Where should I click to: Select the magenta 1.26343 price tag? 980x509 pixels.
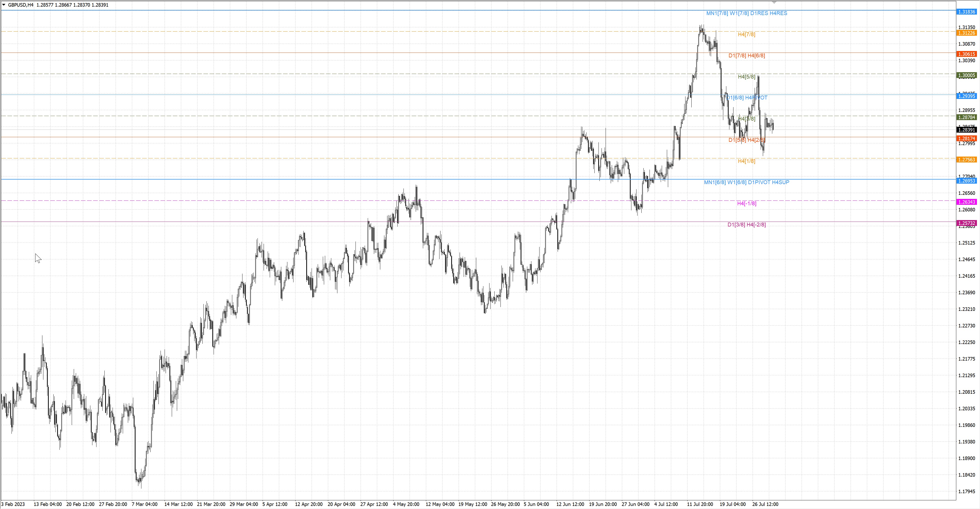pyautogui.click(x=966, y=202)
